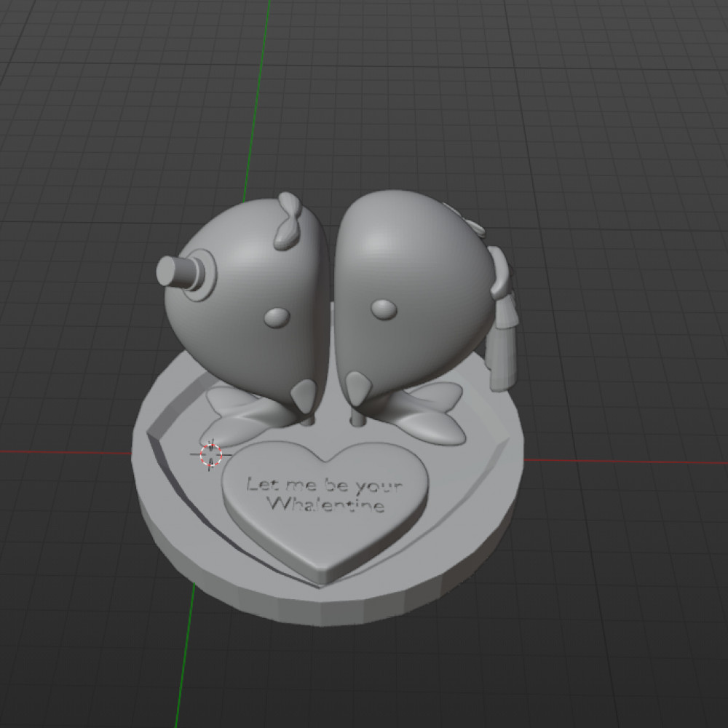Select the bow on the left whale's head

287,220
